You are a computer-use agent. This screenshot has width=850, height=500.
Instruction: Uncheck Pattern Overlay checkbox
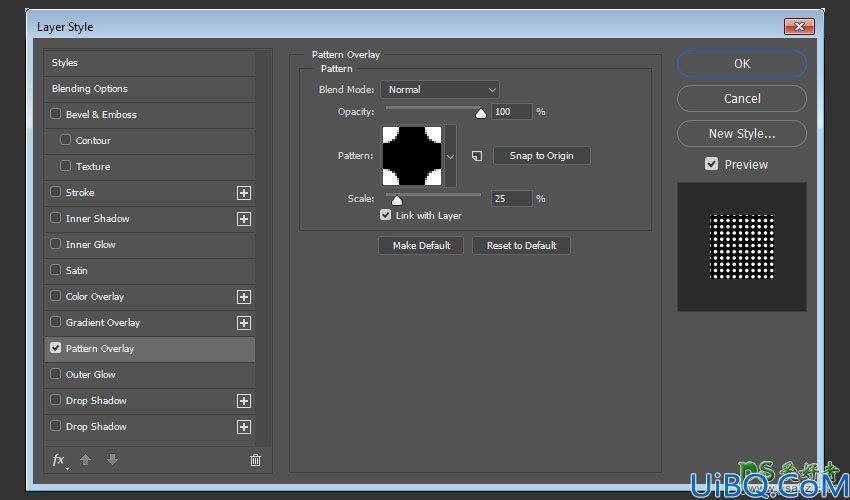click(55, 348)
